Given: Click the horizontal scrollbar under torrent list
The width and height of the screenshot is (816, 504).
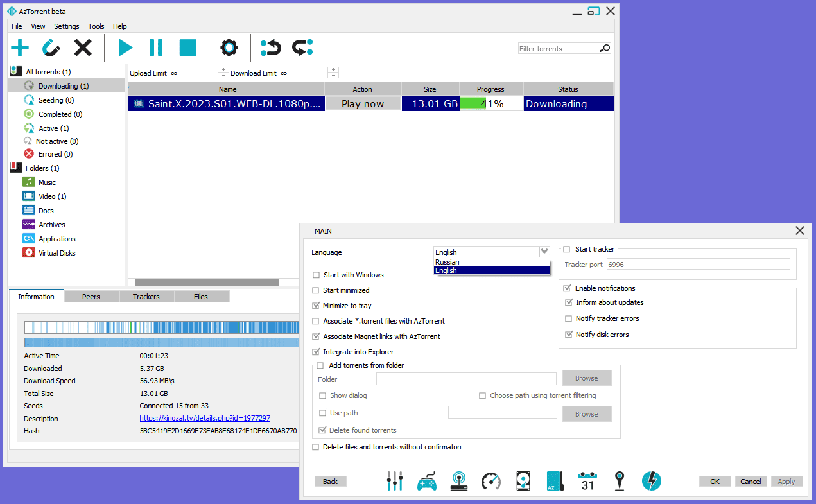Looking at the screenshot, I should pyautogui.click(x=207, y=282).
